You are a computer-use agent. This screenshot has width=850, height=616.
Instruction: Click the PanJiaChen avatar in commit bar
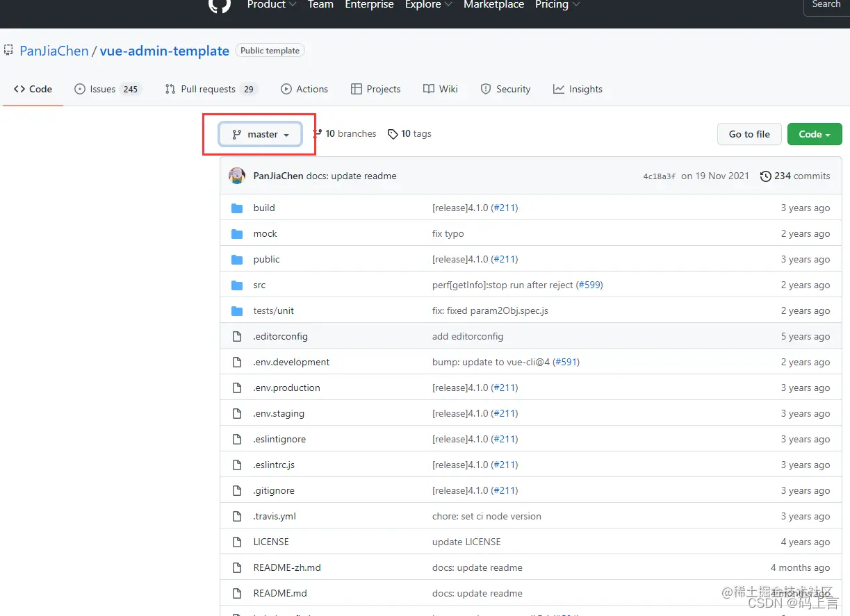237,176
